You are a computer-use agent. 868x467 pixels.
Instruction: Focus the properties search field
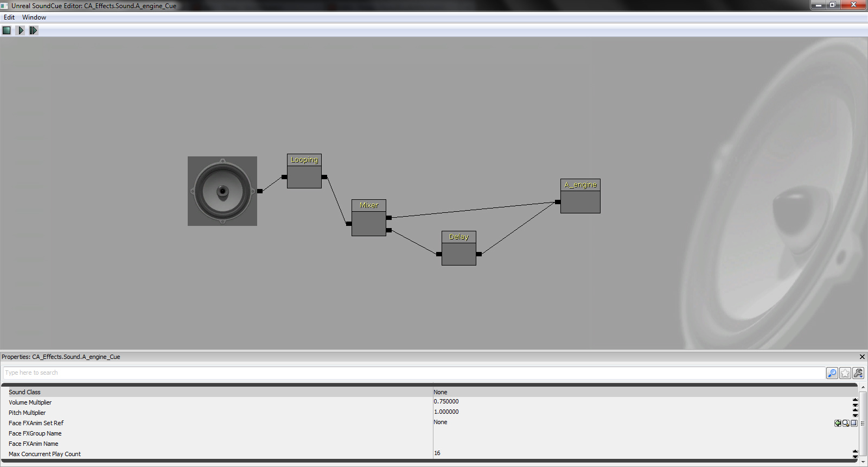coord(414,373)
